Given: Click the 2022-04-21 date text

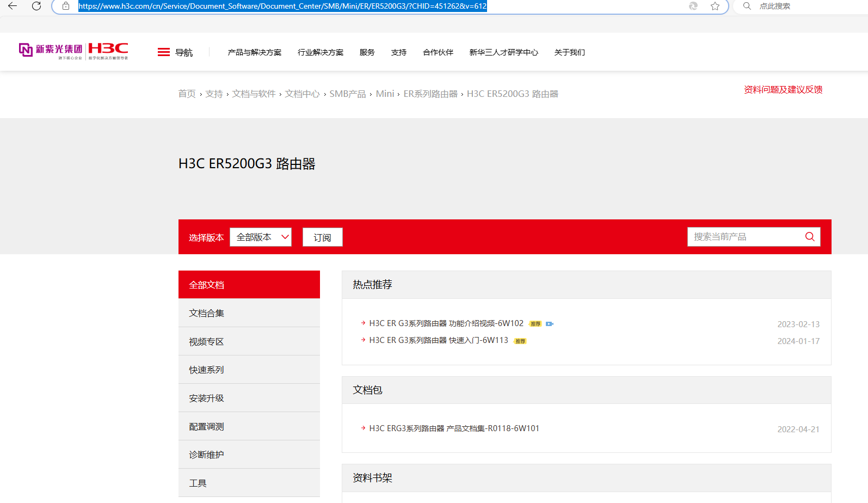Looking at the screenshot, I should click(798, 430).
